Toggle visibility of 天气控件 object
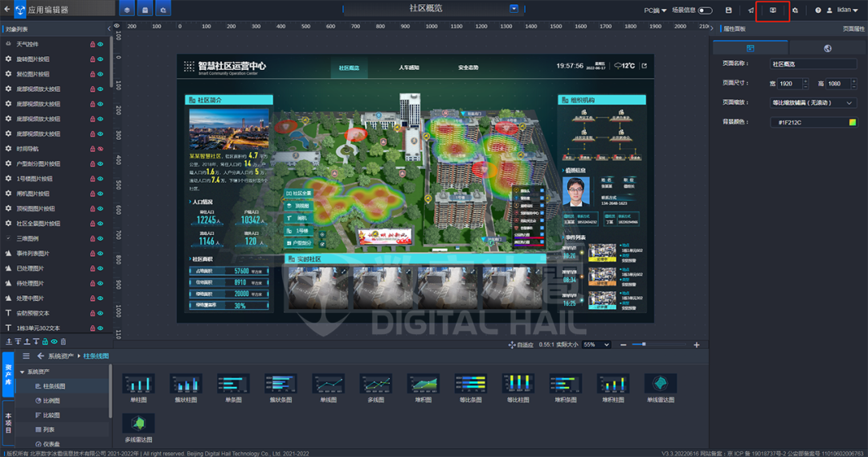868x457 pixels. tap(100, 43)
